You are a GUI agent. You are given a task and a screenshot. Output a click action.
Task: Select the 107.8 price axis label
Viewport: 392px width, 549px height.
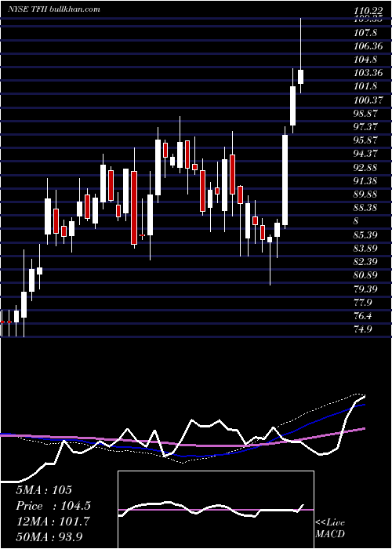click(365, 33)
